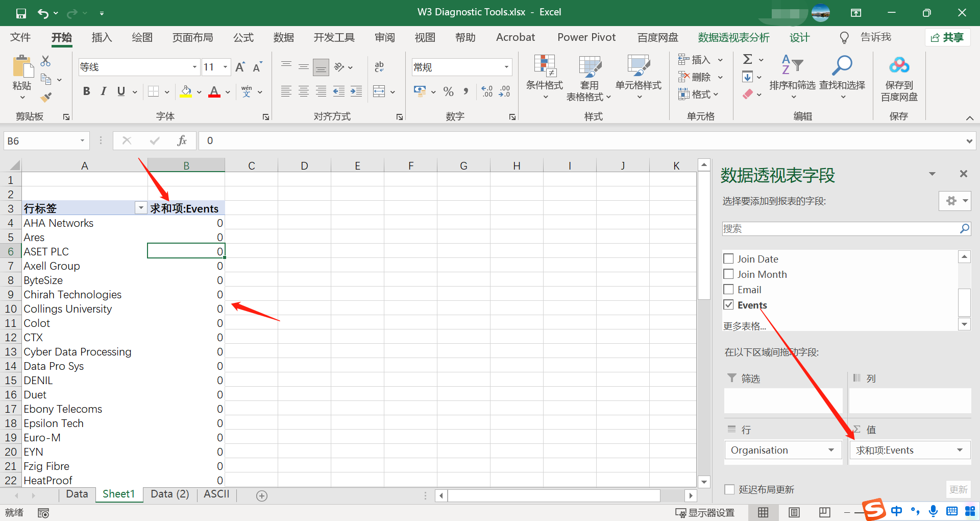Click the Wrap Text icon
The width and height of the screenshot is (980, 521).
tap(379, 67)
